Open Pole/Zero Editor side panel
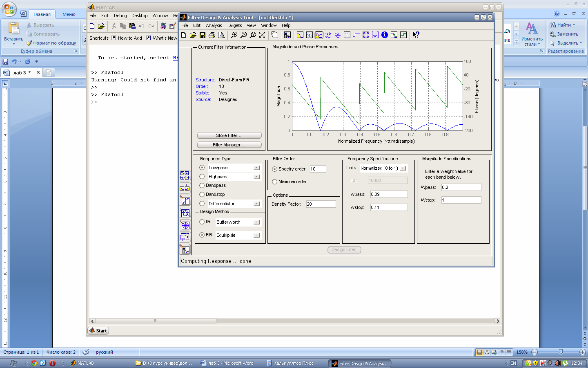The image size is (588, 368). tap(185, 225)
